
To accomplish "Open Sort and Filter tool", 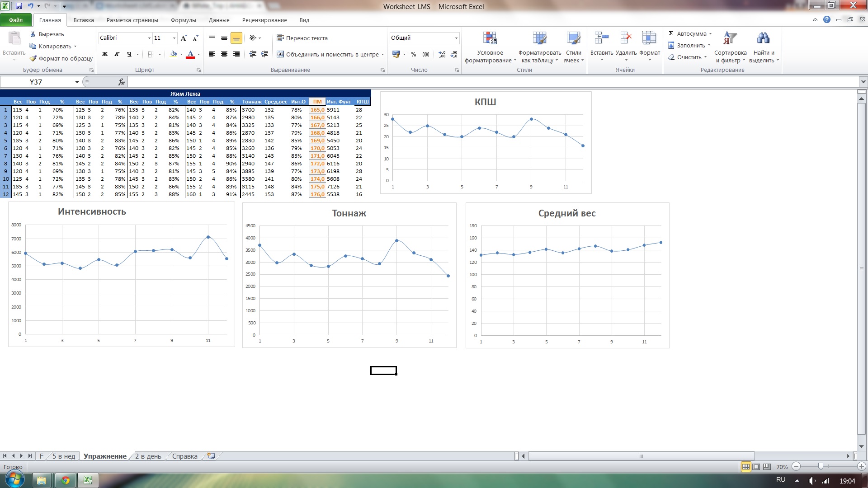I will tap(730, 39).
